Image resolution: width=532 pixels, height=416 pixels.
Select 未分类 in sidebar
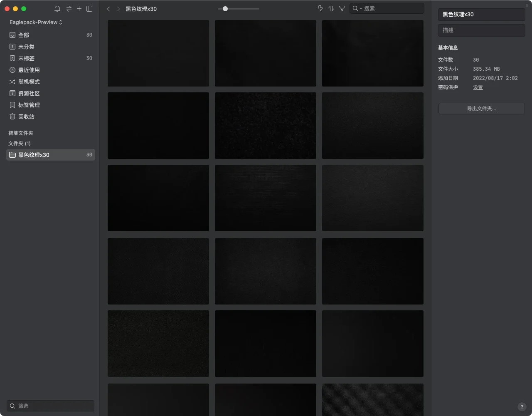click(x=26, y=47)
